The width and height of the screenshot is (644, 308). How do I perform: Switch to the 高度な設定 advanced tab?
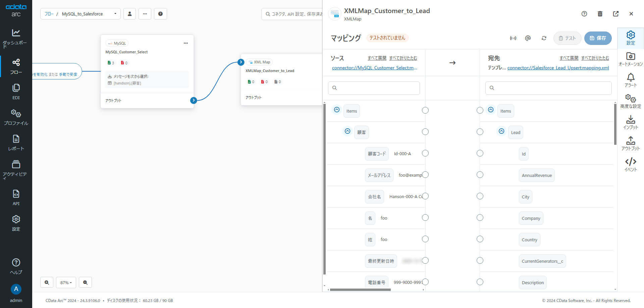[631, 102]
